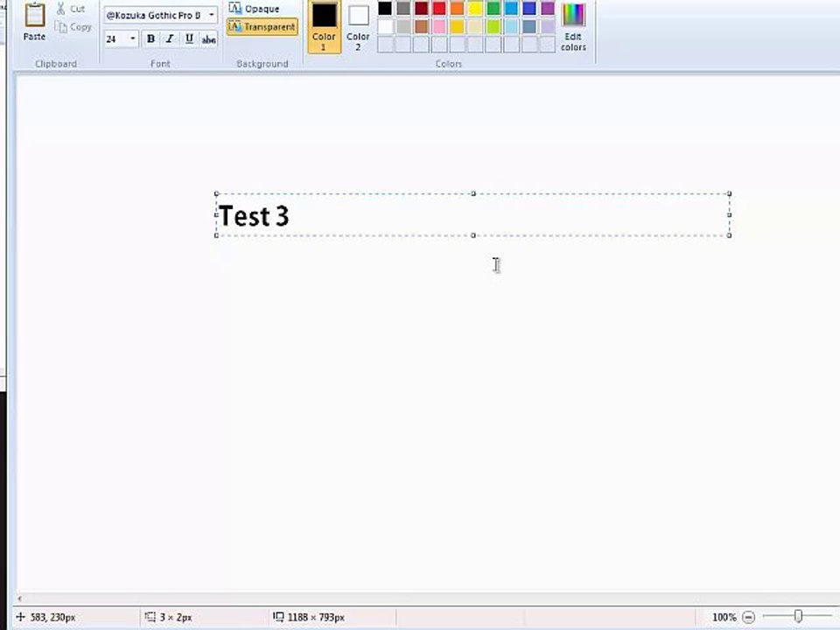Click the bottom-right text box handle

pyautogui.click(x=729, y=235)
